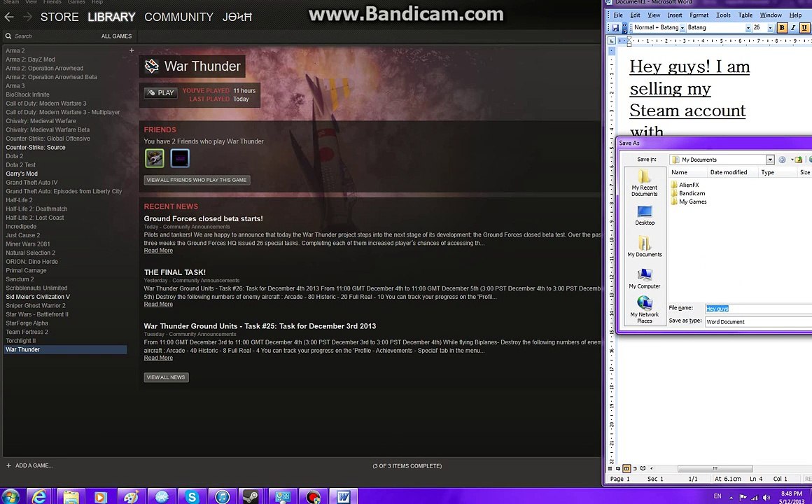The width and height of the screenshot is (812, 504).
Task: Sort files by the Name column header
Action: (687, 172)
